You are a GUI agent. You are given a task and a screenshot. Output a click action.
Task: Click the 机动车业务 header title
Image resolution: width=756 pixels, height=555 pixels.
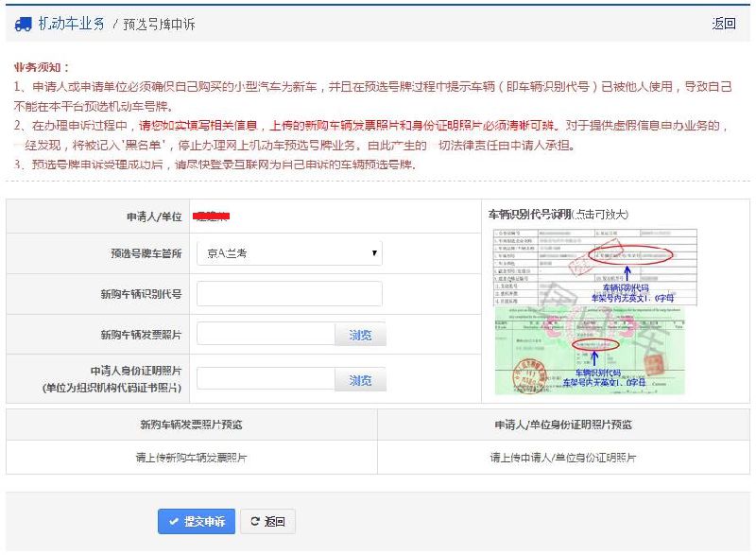click(72, 24)
